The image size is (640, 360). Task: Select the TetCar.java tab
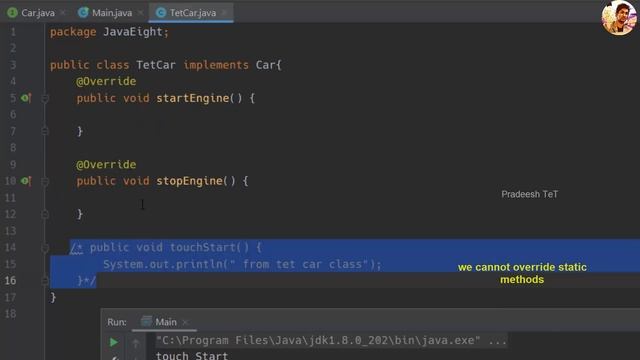pos(192,13)
